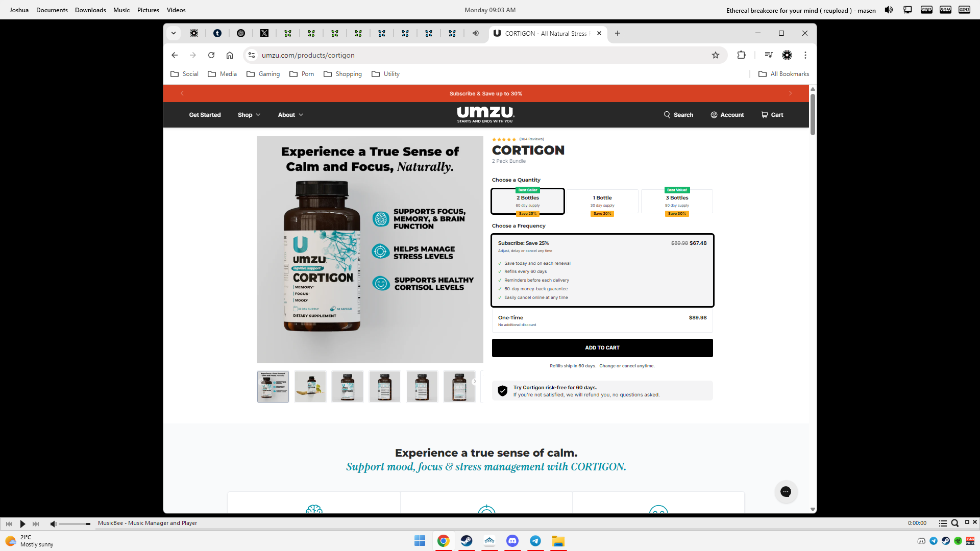The height and width of the screenshot is (551, 980).
Task: Open Documents in the top panel
Action: [52, 10]
